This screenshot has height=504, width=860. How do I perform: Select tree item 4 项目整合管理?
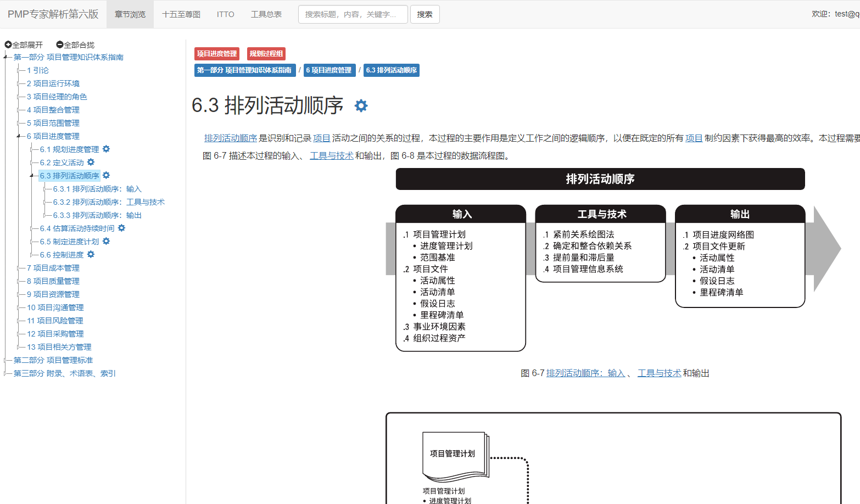pos(53,110)
